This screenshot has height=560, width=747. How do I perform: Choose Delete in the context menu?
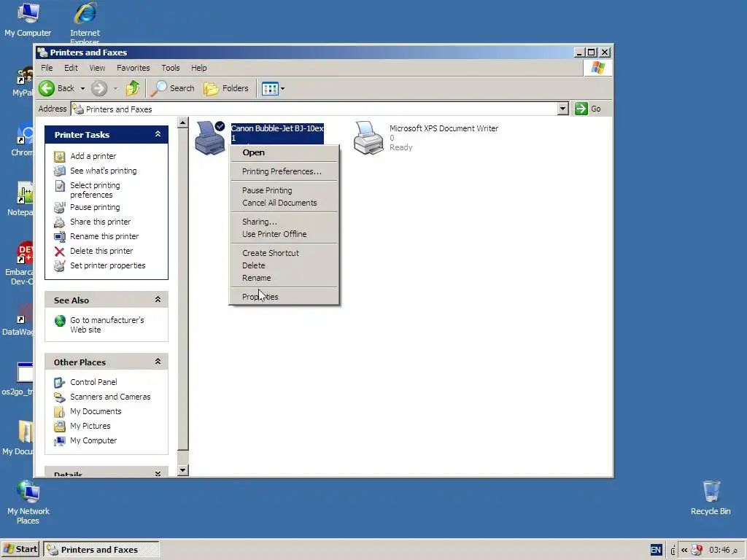tap(284, 265)
